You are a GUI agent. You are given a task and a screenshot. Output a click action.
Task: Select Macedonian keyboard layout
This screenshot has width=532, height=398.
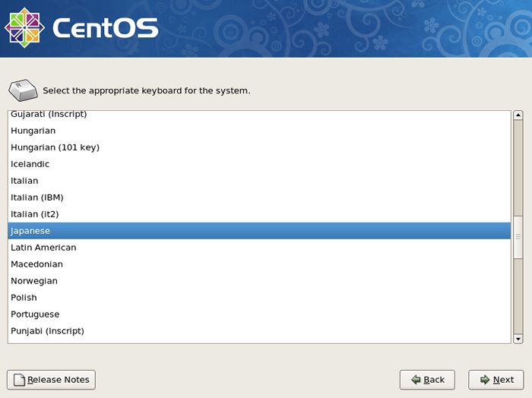tap(259, 264)
